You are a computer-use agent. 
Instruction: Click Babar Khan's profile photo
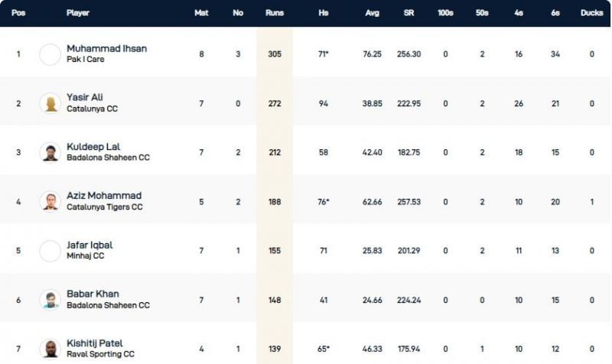[x=50, y=300]
